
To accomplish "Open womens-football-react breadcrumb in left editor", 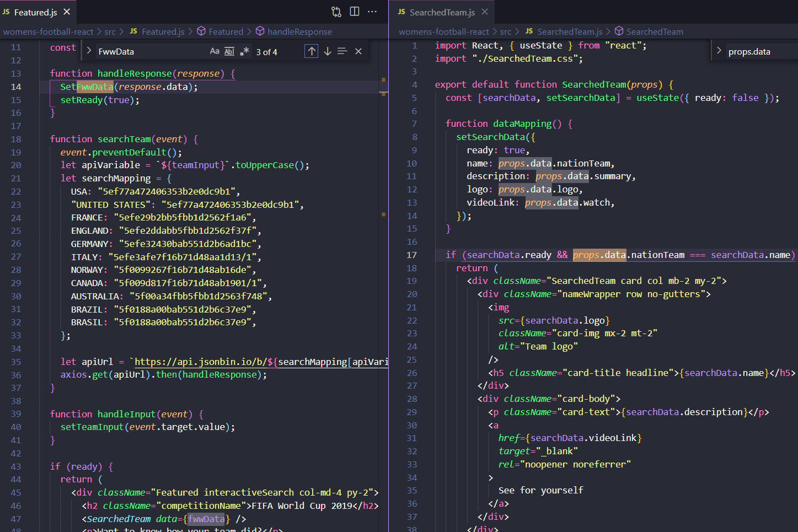I will (49, 31).
